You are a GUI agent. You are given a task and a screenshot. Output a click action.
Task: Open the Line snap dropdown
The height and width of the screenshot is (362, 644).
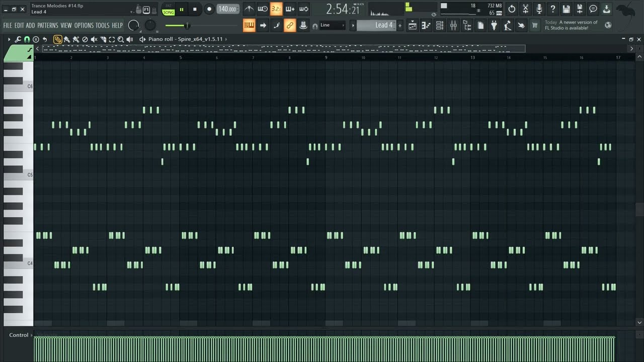click(333, 25)
